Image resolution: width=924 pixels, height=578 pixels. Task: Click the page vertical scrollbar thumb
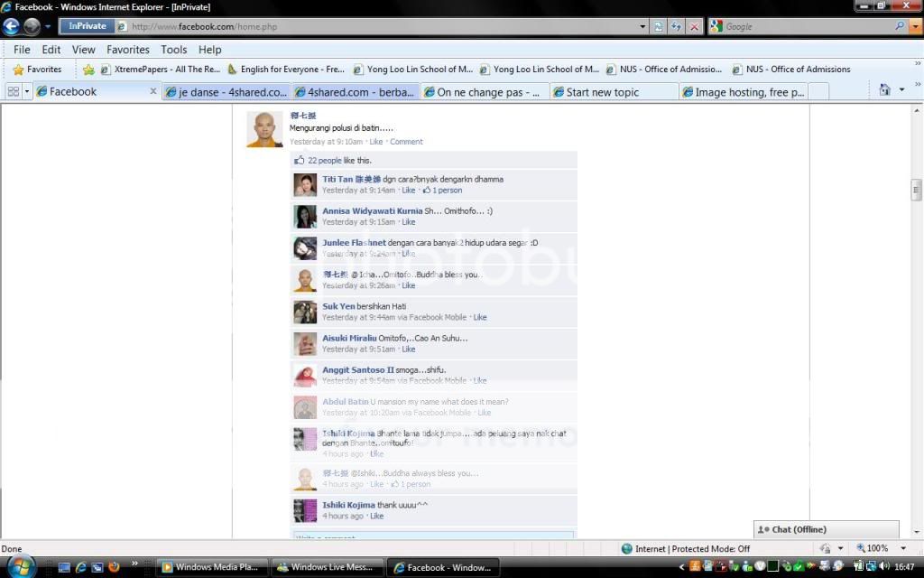(x=916, y=189)
